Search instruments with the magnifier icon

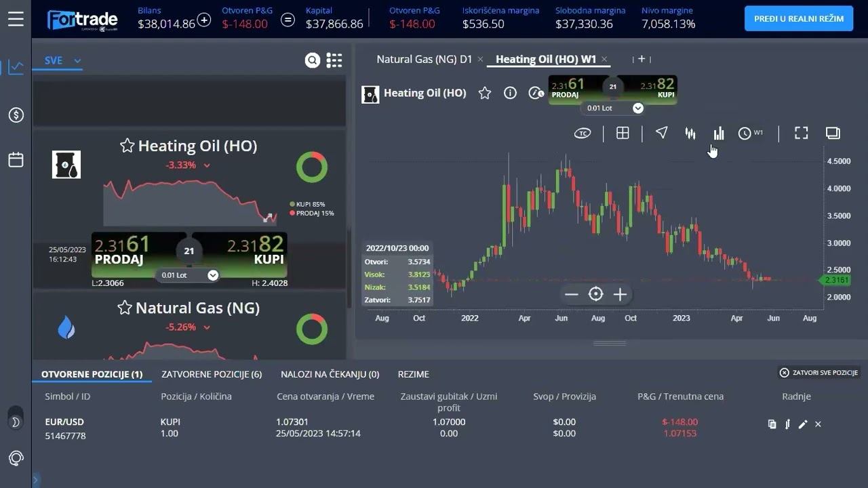tap(312, 60)
